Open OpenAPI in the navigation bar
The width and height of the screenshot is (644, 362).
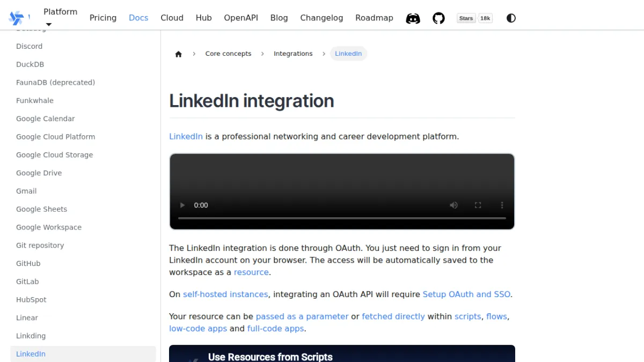point(241,18)
